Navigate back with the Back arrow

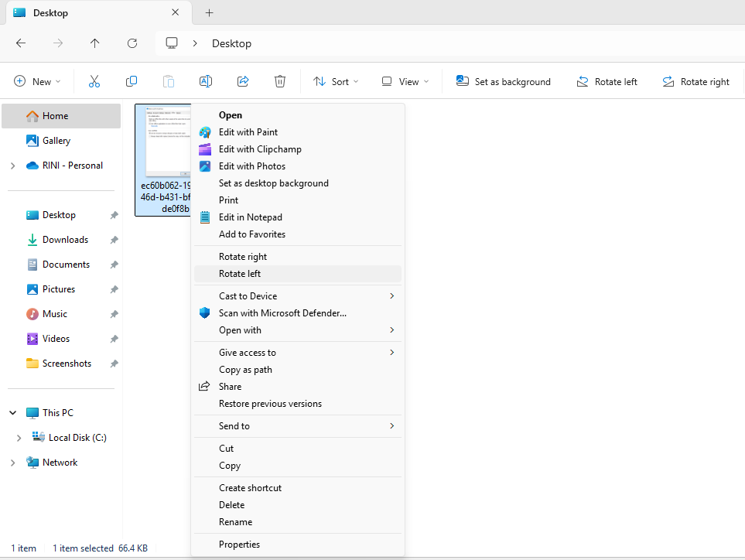click(x=21, y=43)
